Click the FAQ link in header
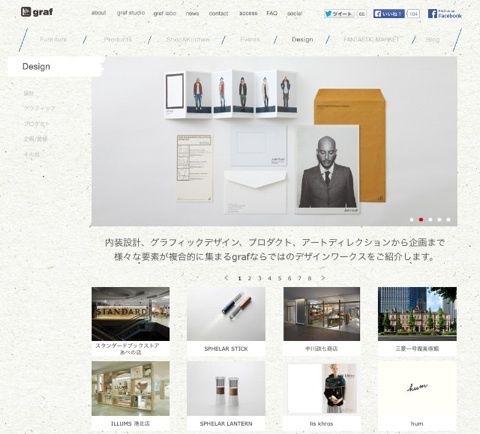 272,13
